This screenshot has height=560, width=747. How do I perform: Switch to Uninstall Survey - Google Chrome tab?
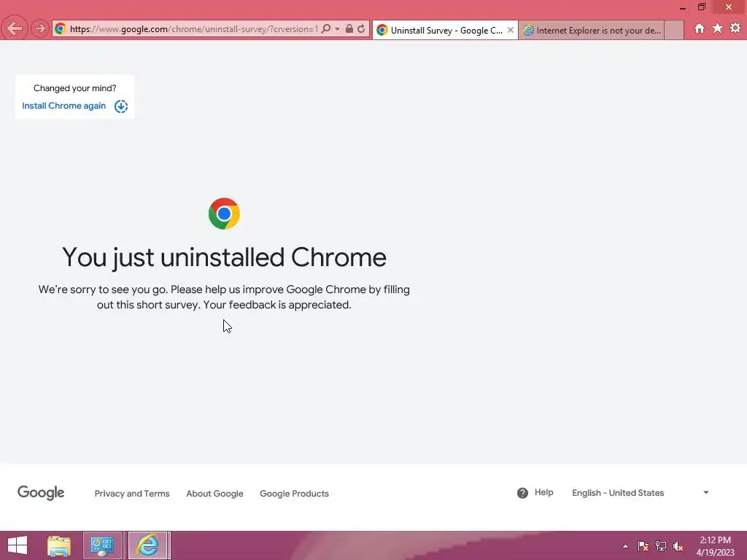tap(445, 30)
